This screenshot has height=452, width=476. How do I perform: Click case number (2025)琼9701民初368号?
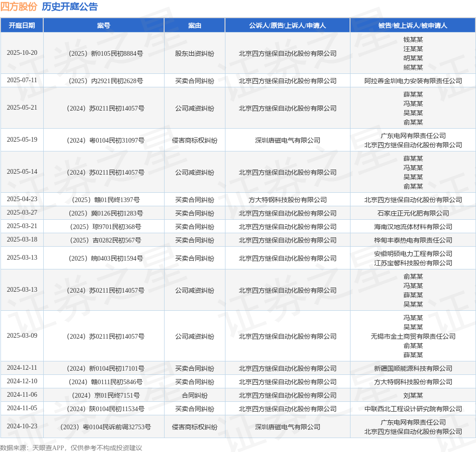(106, 227)
